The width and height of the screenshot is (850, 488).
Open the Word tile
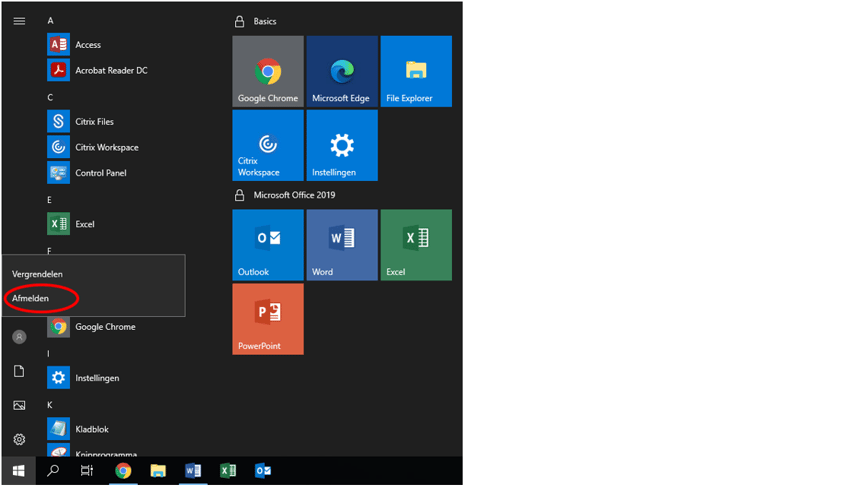point(342,245)
